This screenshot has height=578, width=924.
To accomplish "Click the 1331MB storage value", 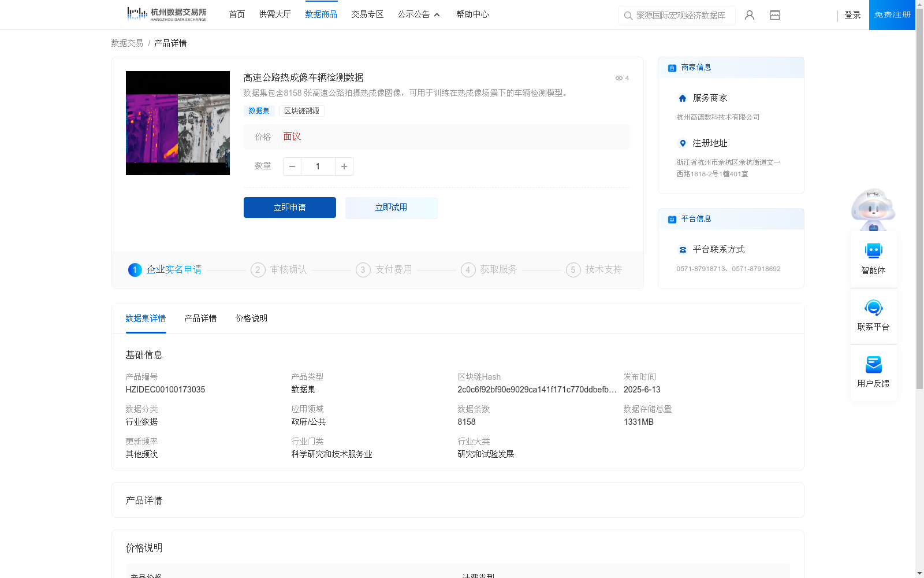I will pos(639,422).
